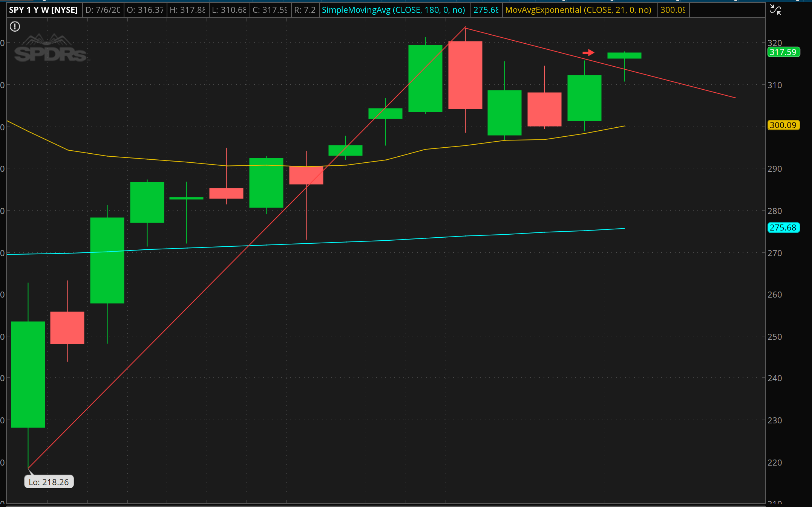Click the date D: 7/6/20 header field
Screen dimensions: 812x507
(x=103, y=10)
